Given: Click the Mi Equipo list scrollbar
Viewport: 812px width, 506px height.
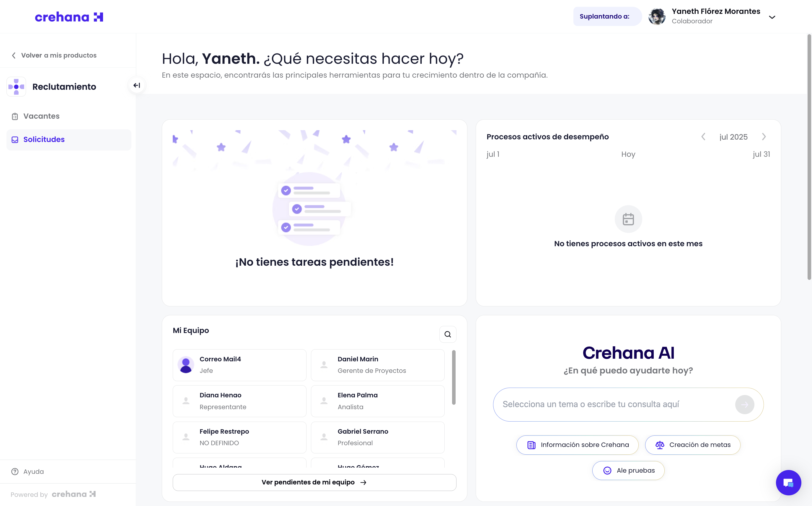Looking at the screenshot, I should click(454, 378).
